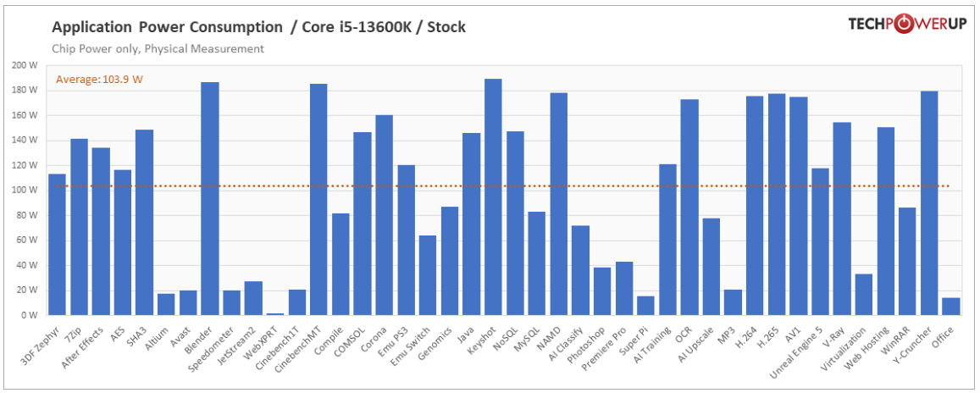The image size is (980, 393).
Task: Select the Genomics bar
Action: pyautogui.click(x=450, y=261)
